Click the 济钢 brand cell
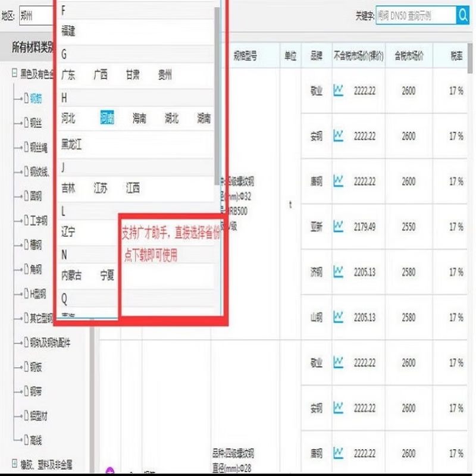This screenshot has width=476, height=476. tap(317, 273)
